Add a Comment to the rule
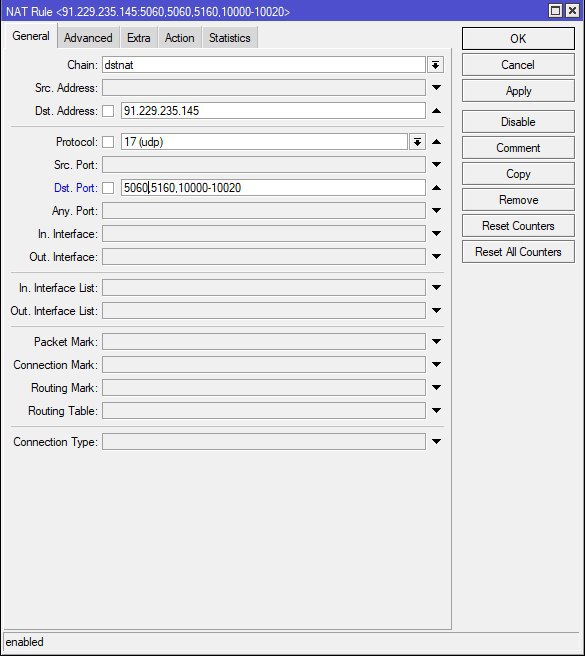This screenshot has height=656, width=585. pyautogui.click(x=518, y=148)
